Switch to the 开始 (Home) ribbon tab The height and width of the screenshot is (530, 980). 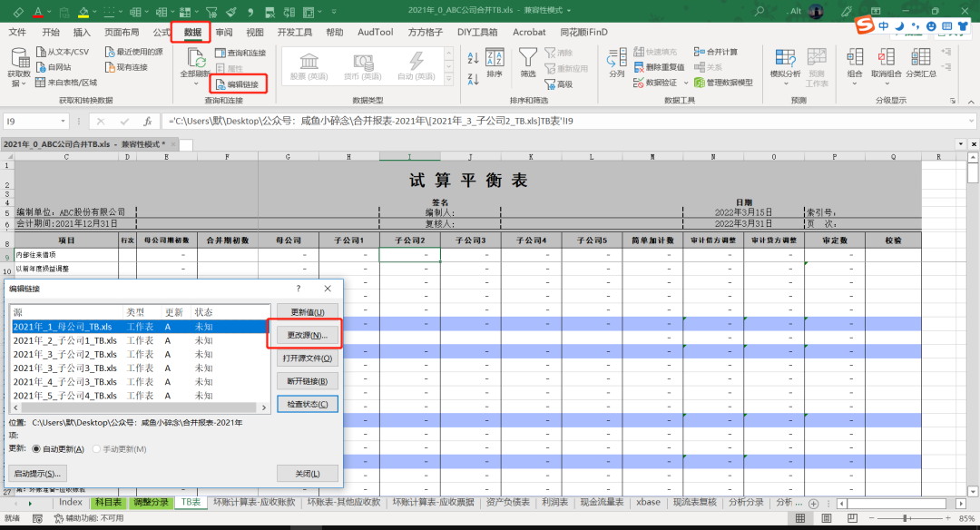point(51,33)
